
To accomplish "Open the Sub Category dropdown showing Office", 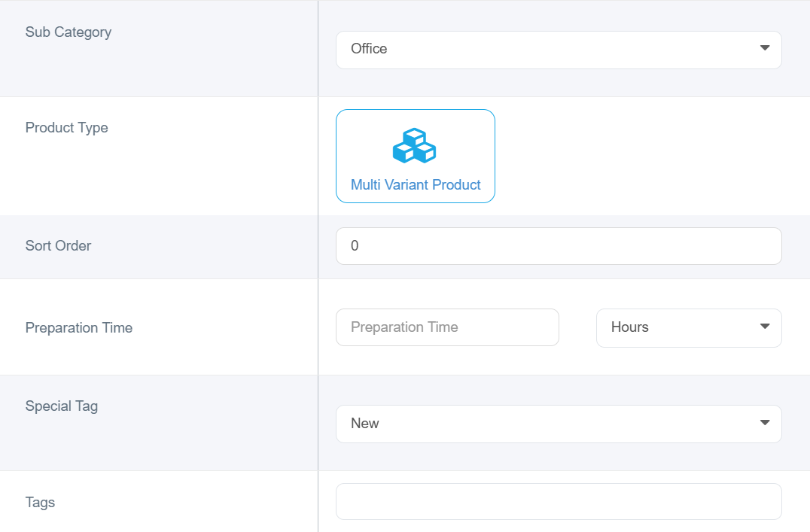I will (x=559, y=50).
